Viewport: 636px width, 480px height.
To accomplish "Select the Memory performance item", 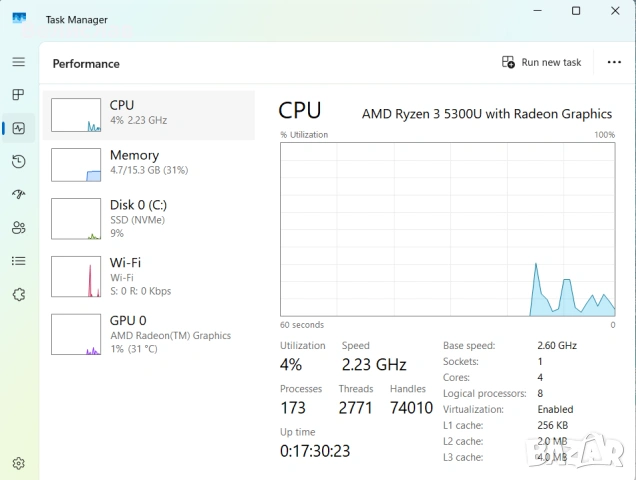I will pyautogui.click(x=149, y=165).
